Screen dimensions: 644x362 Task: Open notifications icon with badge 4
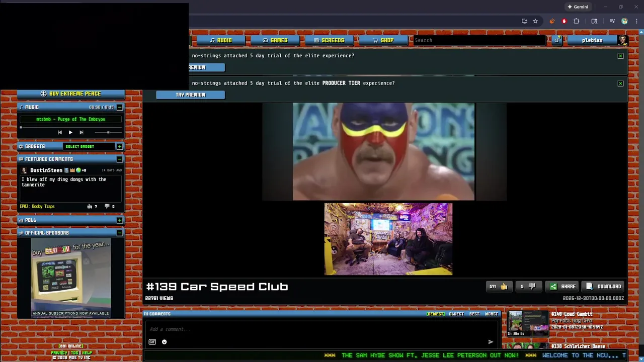[x=557, y=40]
